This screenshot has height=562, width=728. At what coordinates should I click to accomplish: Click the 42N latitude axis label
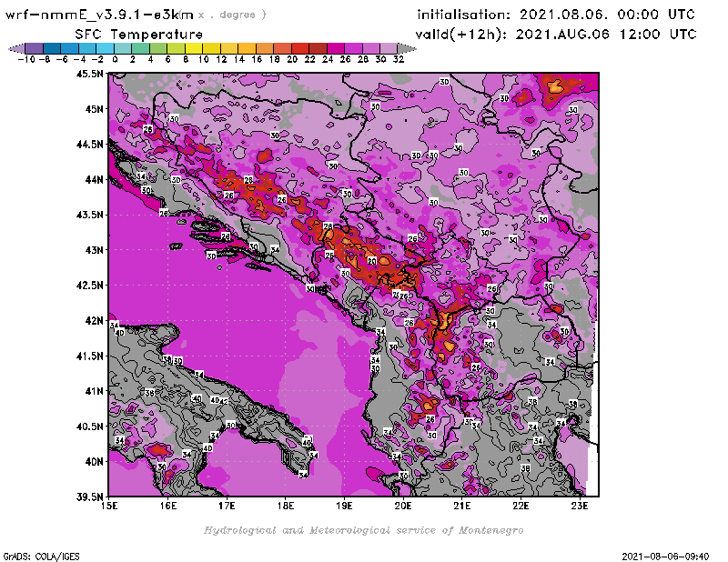coord(93,320)
